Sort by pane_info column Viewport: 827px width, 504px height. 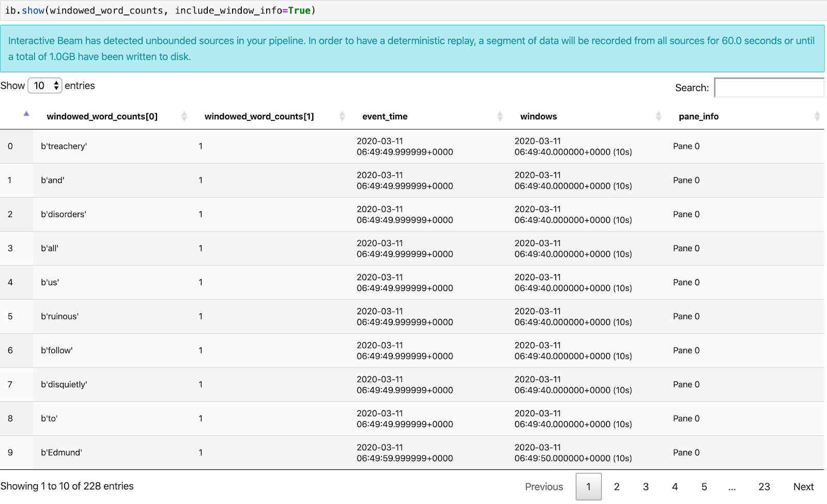[817, 116]
